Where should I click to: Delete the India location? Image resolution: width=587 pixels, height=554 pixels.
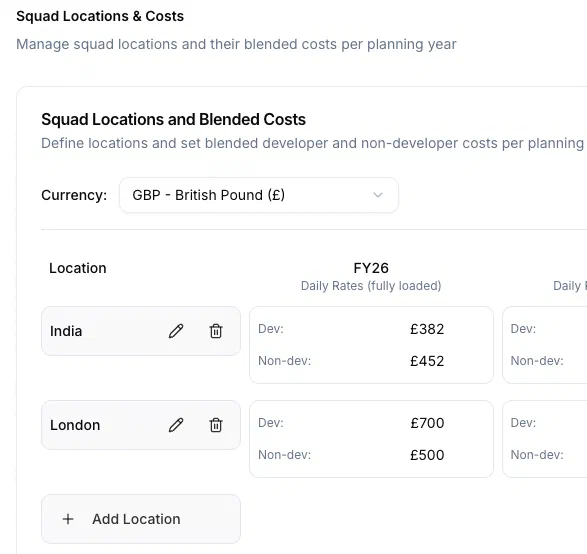[216, 331]
